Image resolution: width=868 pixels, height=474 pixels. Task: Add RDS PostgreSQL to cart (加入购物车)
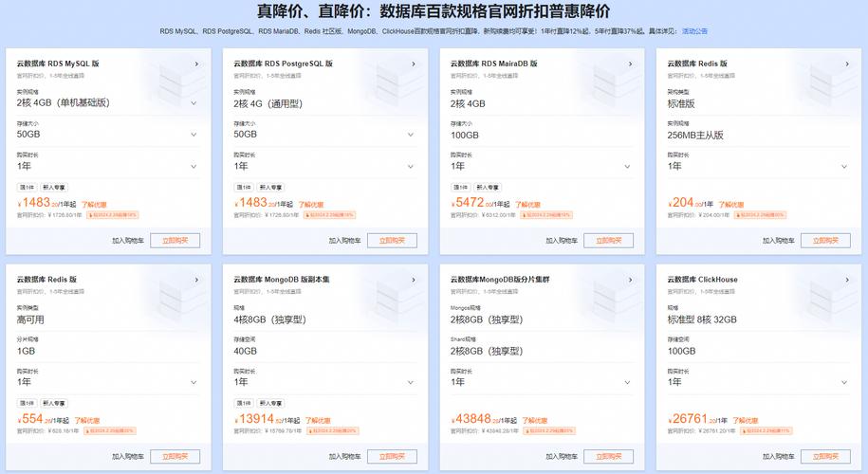tap(345, 241)
